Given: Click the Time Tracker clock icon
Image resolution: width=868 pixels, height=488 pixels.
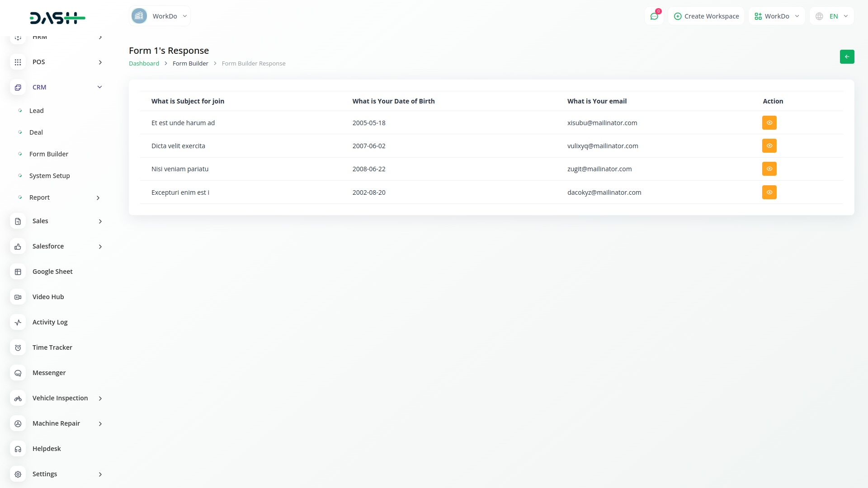Looking at the screenshot, I should click(x=18, y=347).
